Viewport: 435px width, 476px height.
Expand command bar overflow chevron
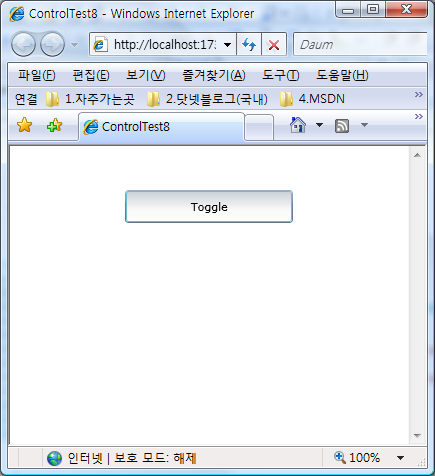(x=419, y=117)
